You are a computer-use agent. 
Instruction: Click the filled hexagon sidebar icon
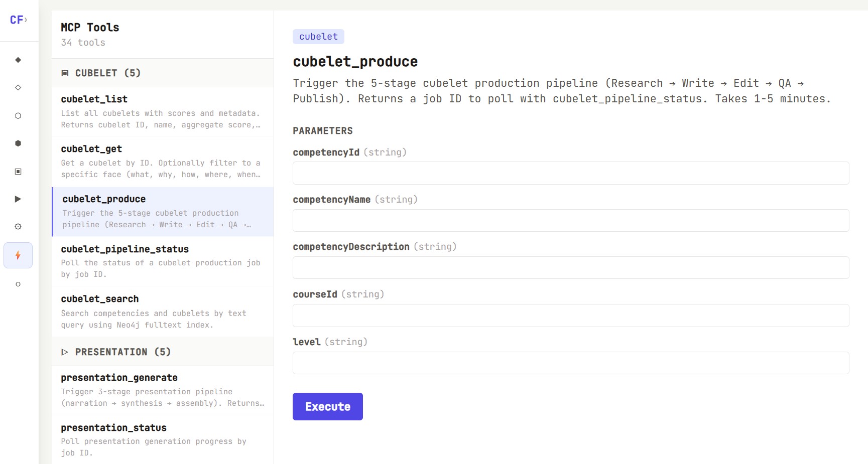click(x=18, y=143)
